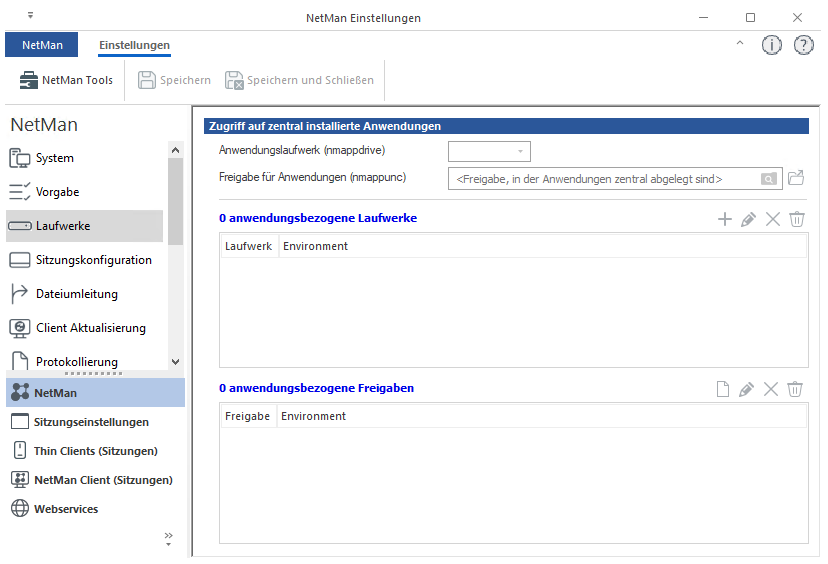The width and height of the screenshot is (828, 564).
Task: Open NetMan Tools from the toolbar
Action: 66,80
